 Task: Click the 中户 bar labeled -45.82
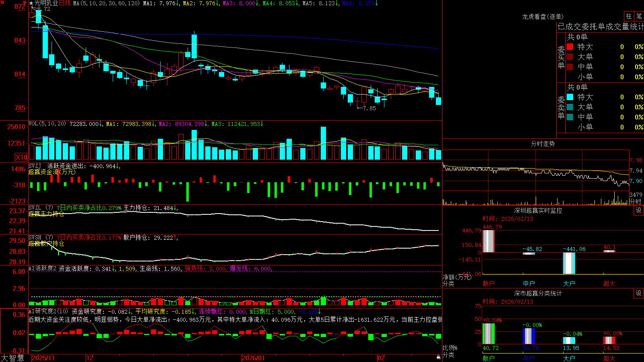click(528, 253)
